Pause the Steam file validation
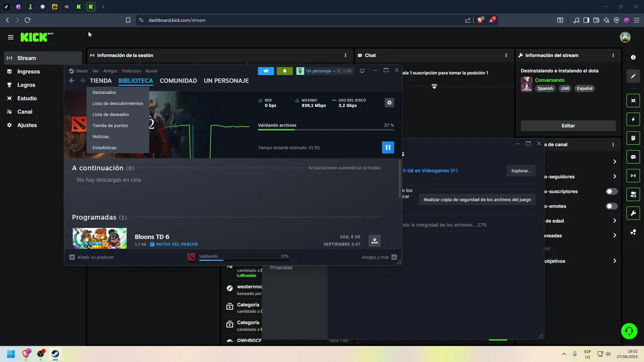Viewport: 644px width, 362px height. pyautogui.click(x=387, y=147)
